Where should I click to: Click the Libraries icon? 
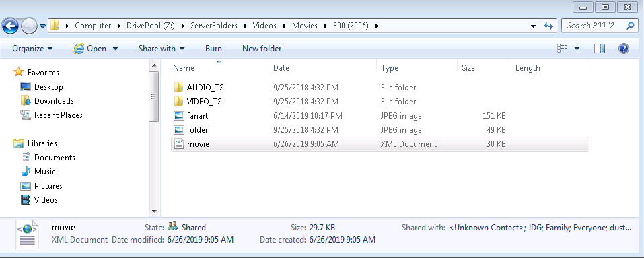18,143
